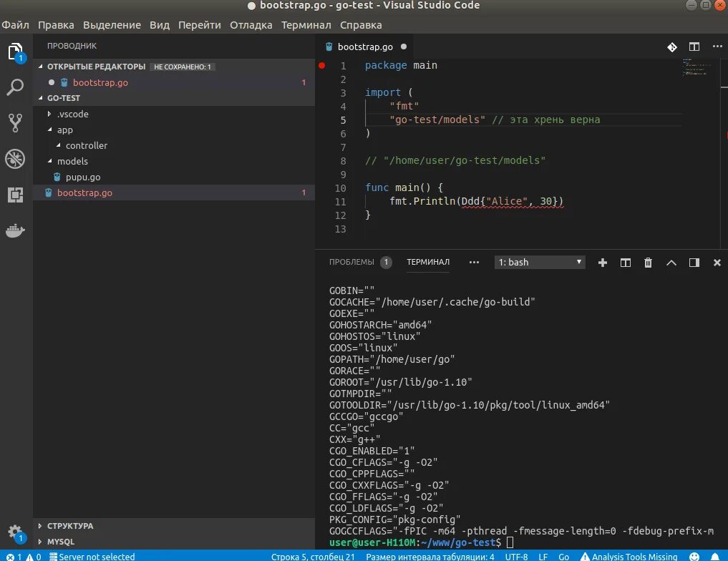Change tab size indentation setting
The width and height of the screenshot is (728, 561).
click(430, 557)
